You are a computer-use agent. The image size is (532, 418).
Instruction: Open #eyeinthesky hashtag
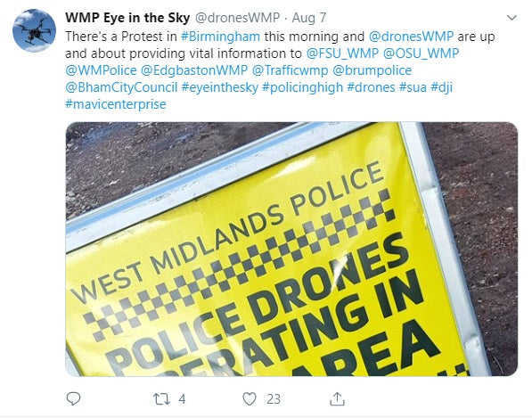coord(220,87)
